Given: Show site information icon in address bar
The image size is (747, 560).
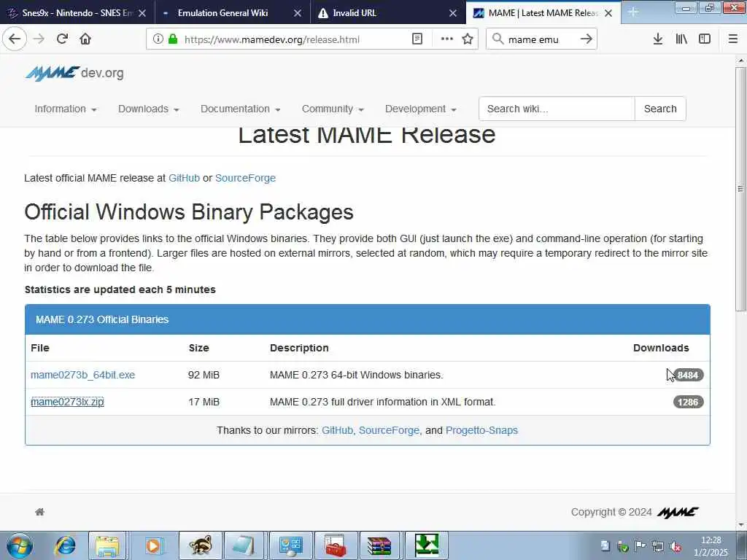Looking at the screenshot, I should (x=158, y=39).
